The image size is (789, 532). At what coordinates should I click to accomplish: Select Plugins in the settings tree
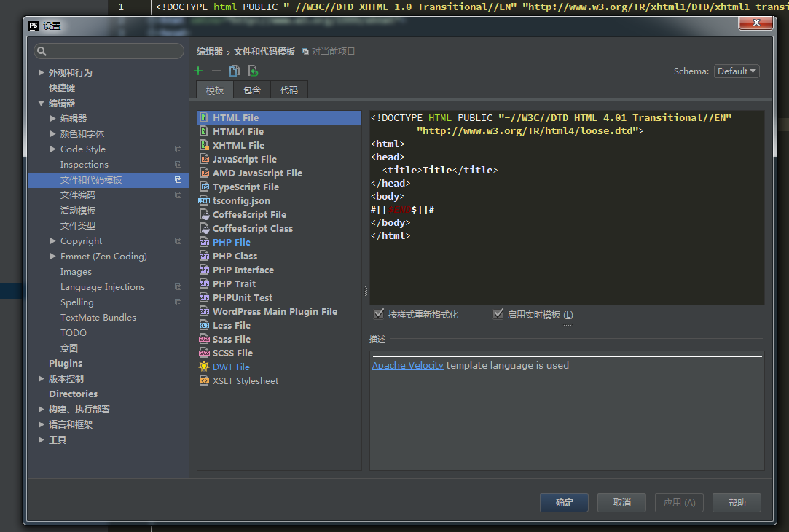(x=66, y=364)
